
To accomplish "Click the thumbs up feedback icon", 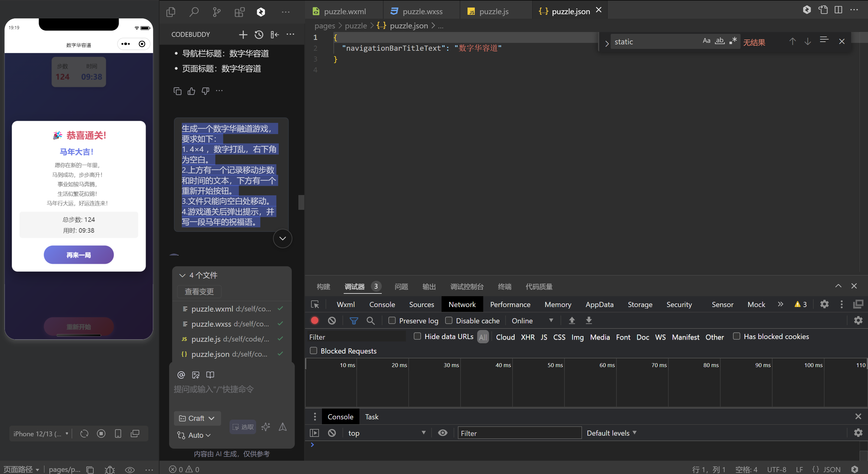I will (191, 91).
